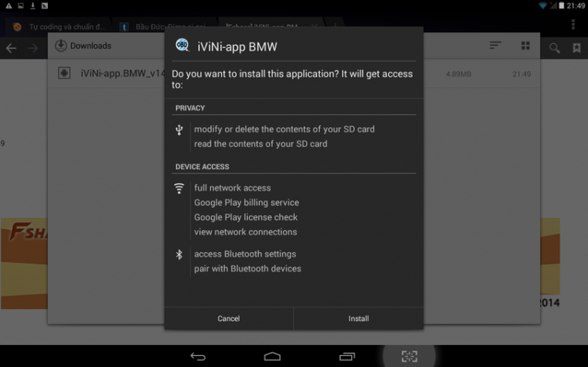Tap the Fshare banner image
The height and width of the screenshot is (367, 588).
pos(24,263)
